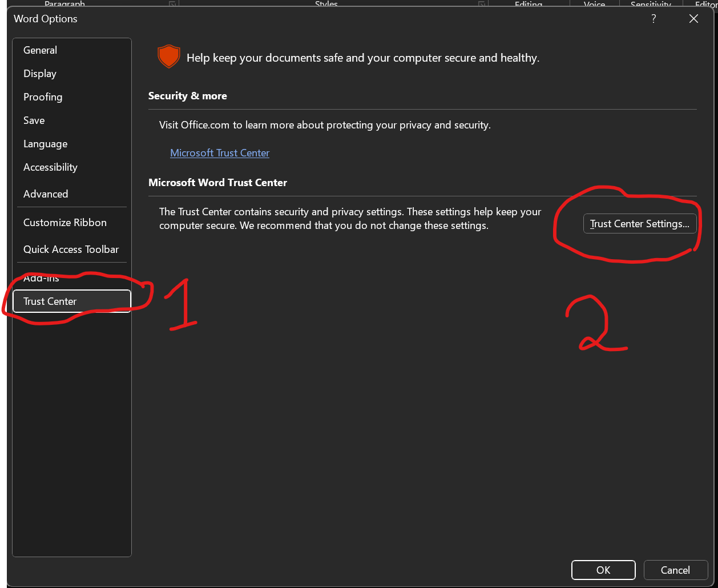Click the Sensitivity icon in the ribbon

click(650, 4)
